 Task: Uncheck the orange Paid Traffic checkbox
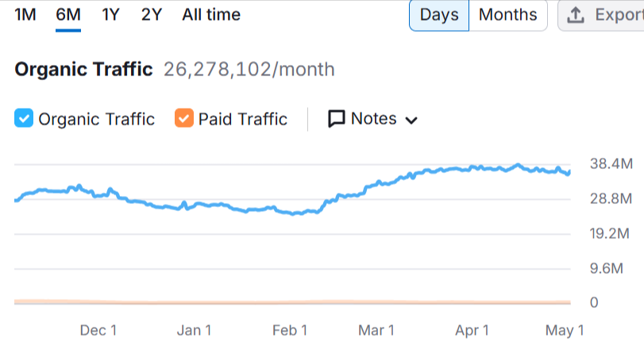point(184,119)
